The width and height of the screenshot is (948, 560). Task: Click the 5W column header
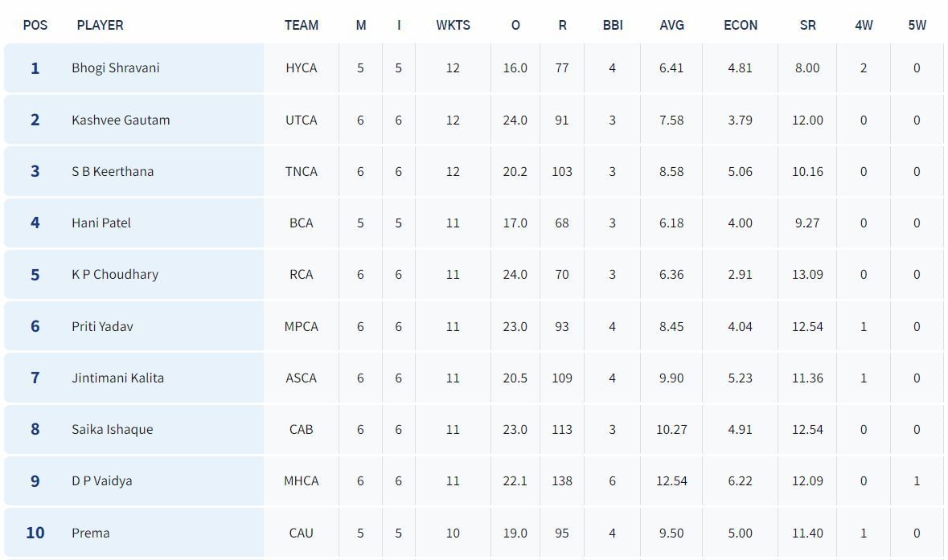[917, 25]
